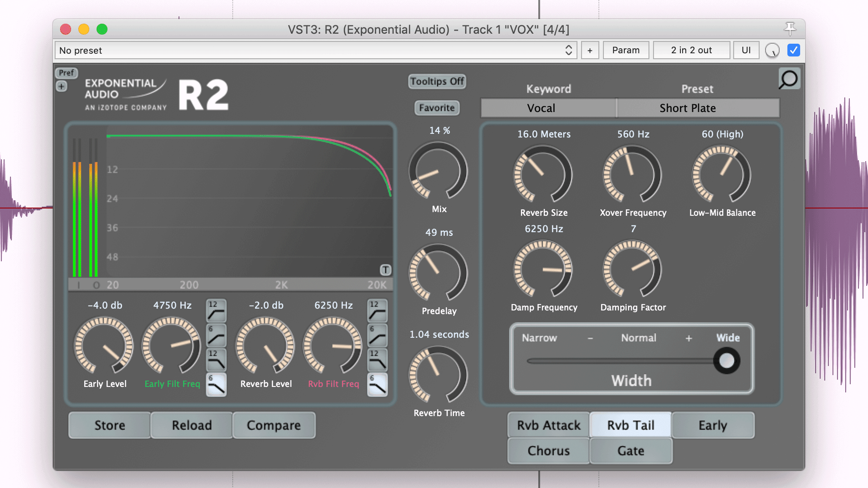
Task: Open Pref settings
Action: [x=66, y=73]
